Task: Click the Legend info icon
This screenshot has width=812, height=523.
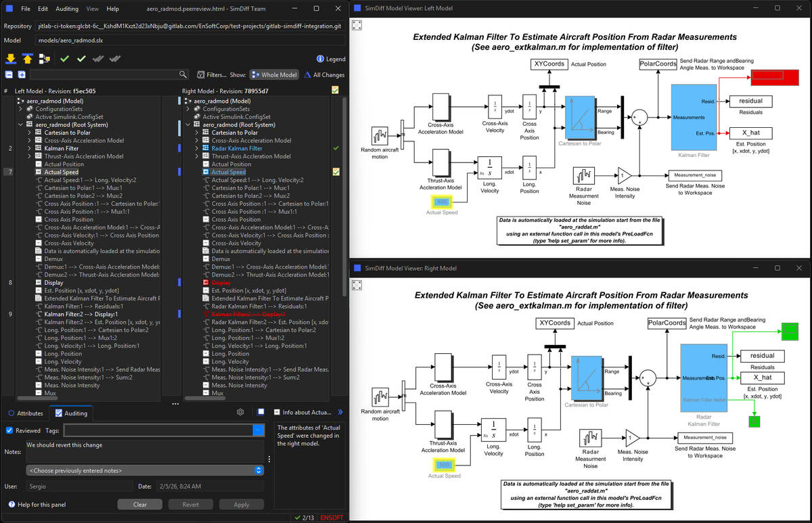Action: (321, 60)
